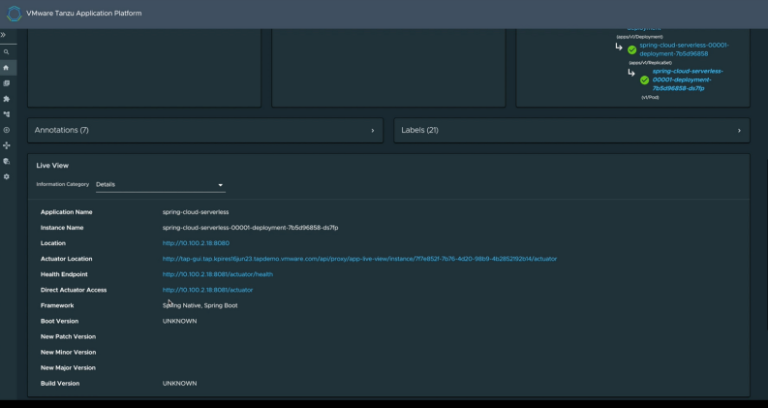Open the four-way cross icon in the sidebar
The height and width of the screenshot is (408, 768).
click(6, 145)
